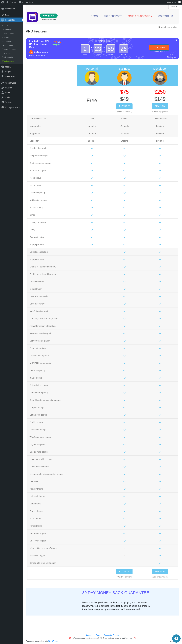Select Export/Import in Popup Box submenu
Image resolution: width=182 pixels, height=644 pixels.
click(7, 45)
